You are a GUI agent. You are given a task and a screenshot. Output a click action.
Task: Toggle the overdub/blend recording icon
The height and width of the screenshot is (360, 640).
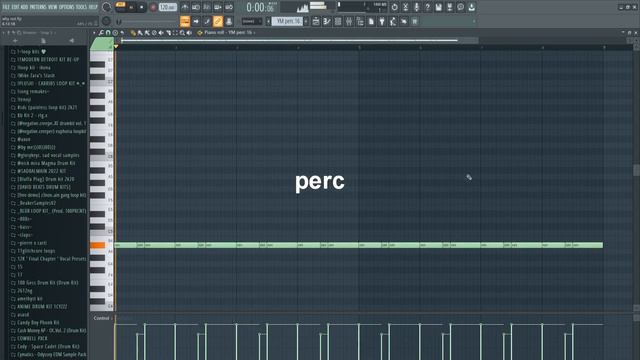(218, 7)
